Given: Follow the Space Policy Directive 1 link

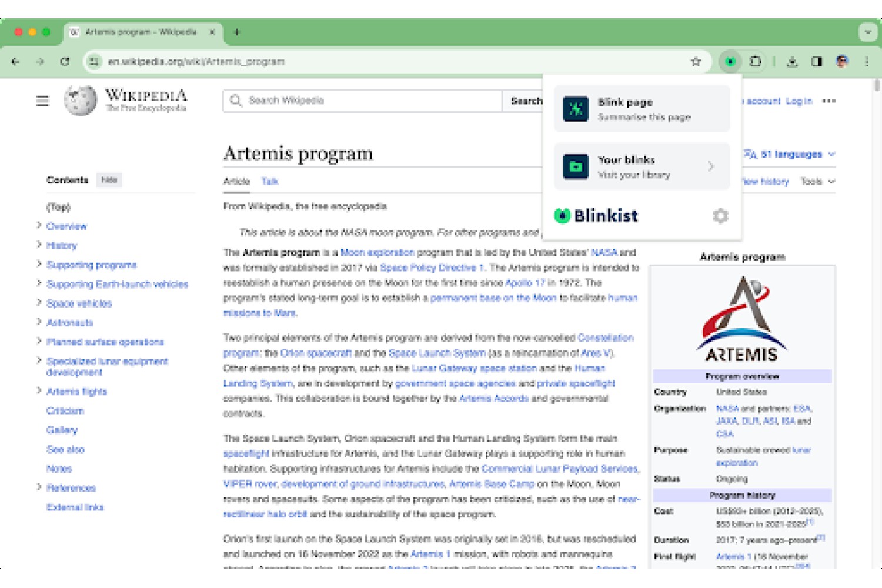Looking at the screenshot, I should [433, 268].
